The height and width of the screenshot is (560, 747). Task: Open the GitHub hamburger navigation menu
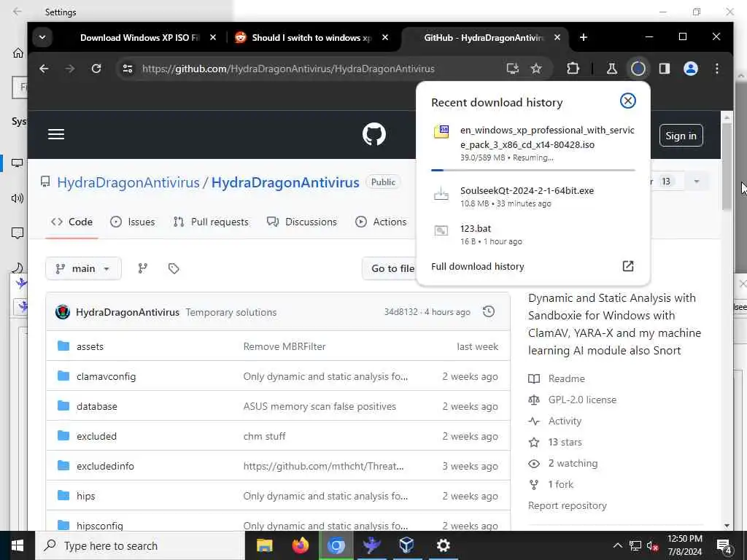tap(55, 134)
